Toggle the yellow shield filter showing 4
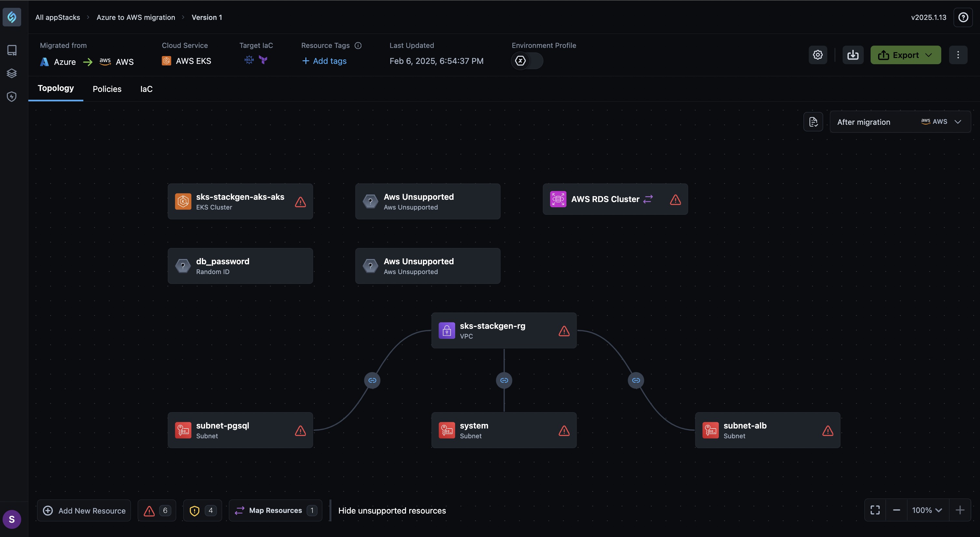The image size is (980, 537). coord(203,510)
